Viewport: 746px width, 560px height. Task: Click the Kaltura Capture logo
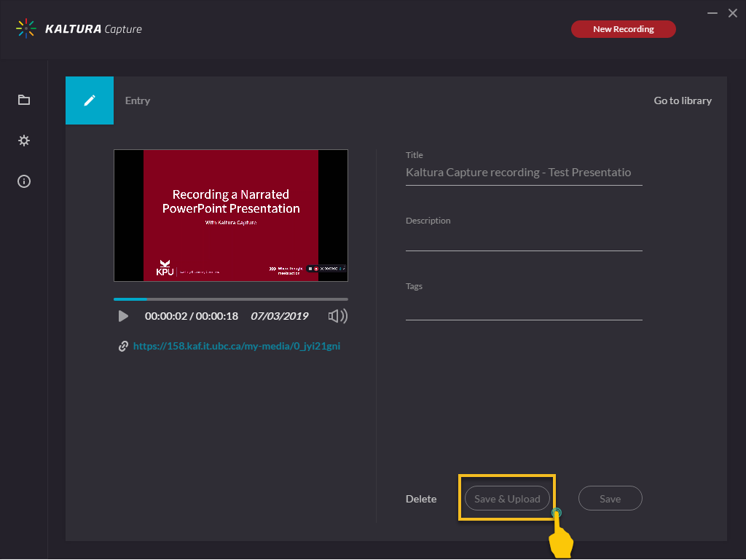79,28
